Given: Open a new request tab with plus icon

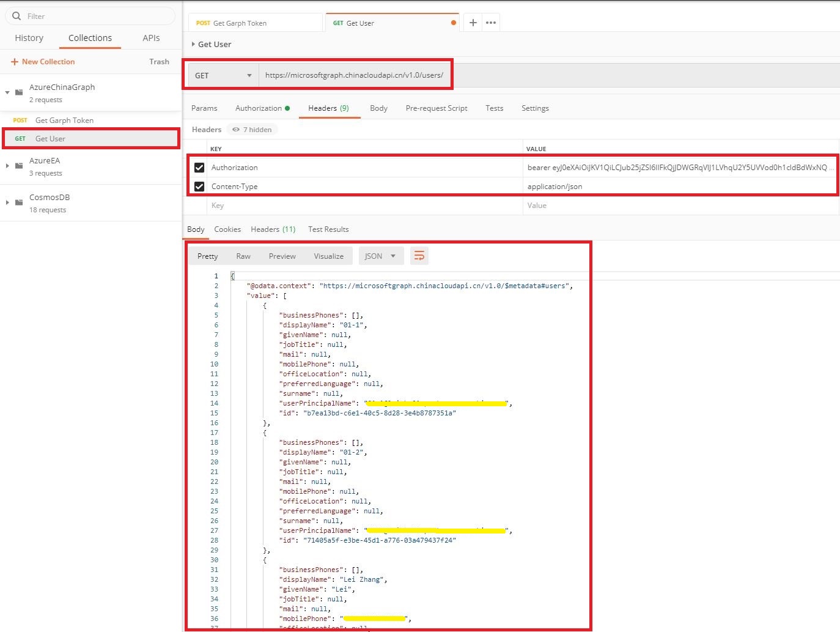Looking at the screenshot, I should [473, 23].
